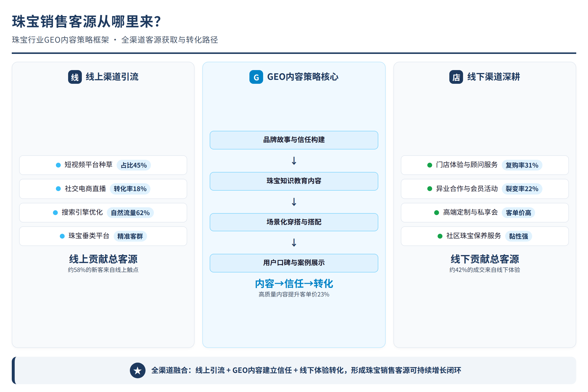Click the 高端定制与私享会 row label
588x392 pixels.
pyautogui.click(x=470, y=212)
